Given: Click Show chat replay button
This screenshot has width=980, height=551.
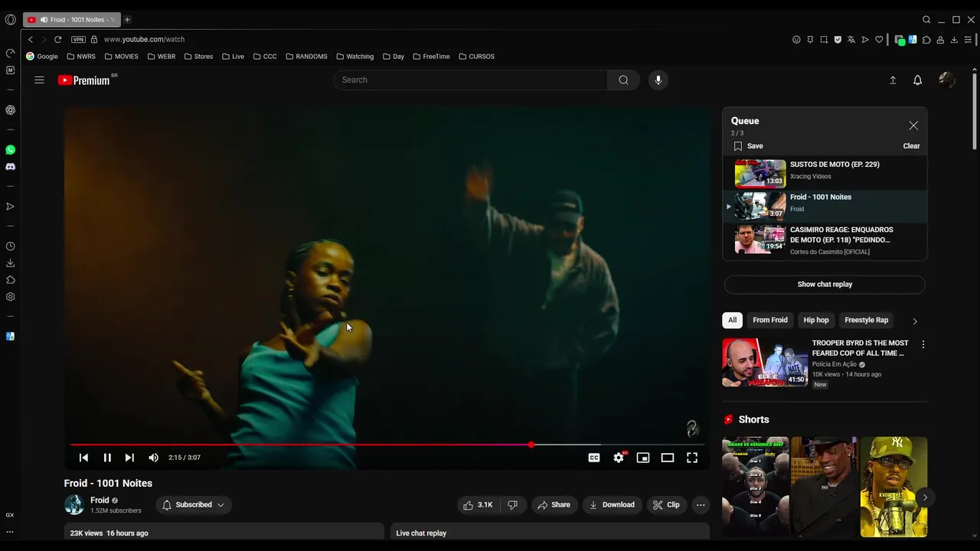Looking at the screenshot, I should pos(825,285).
